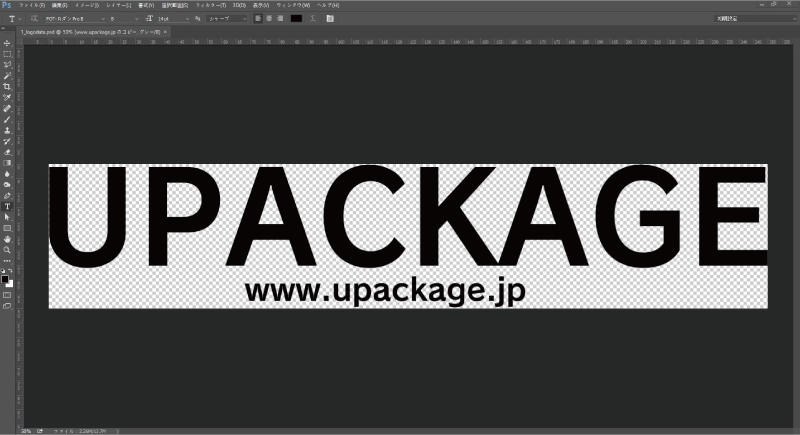Select the Pen tool

tap(7, 196)
